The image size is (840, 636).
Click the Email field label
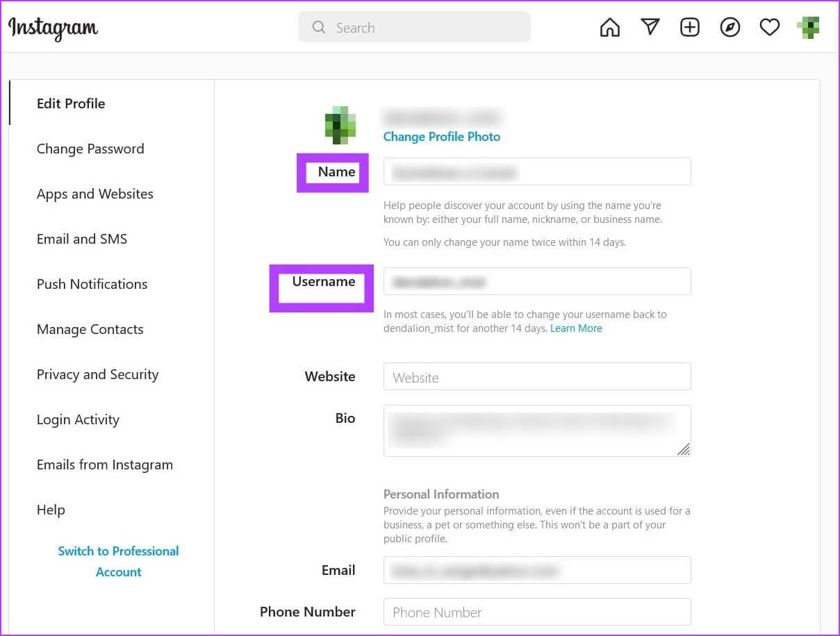pos(338,570)
